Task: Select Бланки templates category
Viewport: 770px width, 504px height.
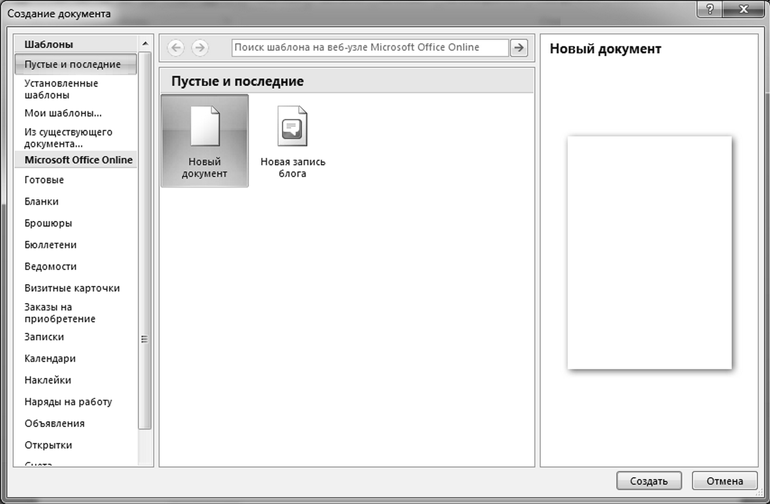Action: (43, 202)
